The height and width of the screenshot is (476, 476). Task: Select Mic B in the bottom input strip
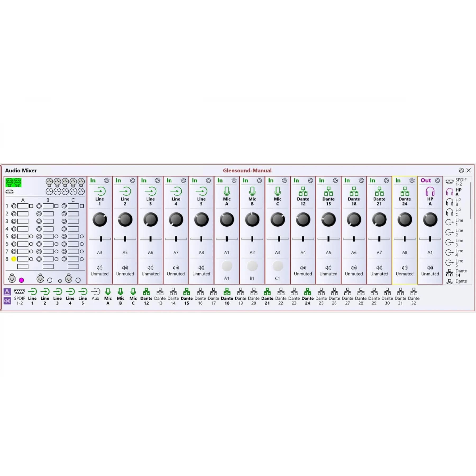point(121,297)
